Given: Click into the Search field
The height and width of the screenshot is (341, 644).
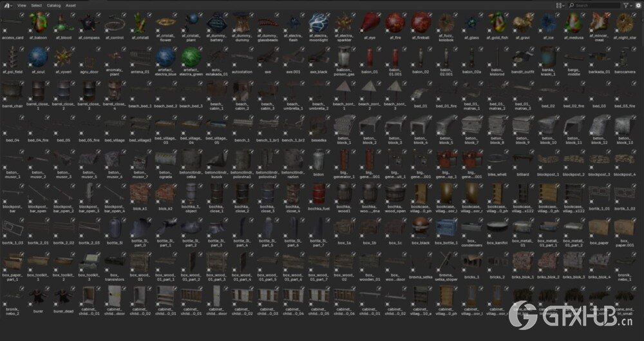Looking at the screenshot, I should click(594, 5).
